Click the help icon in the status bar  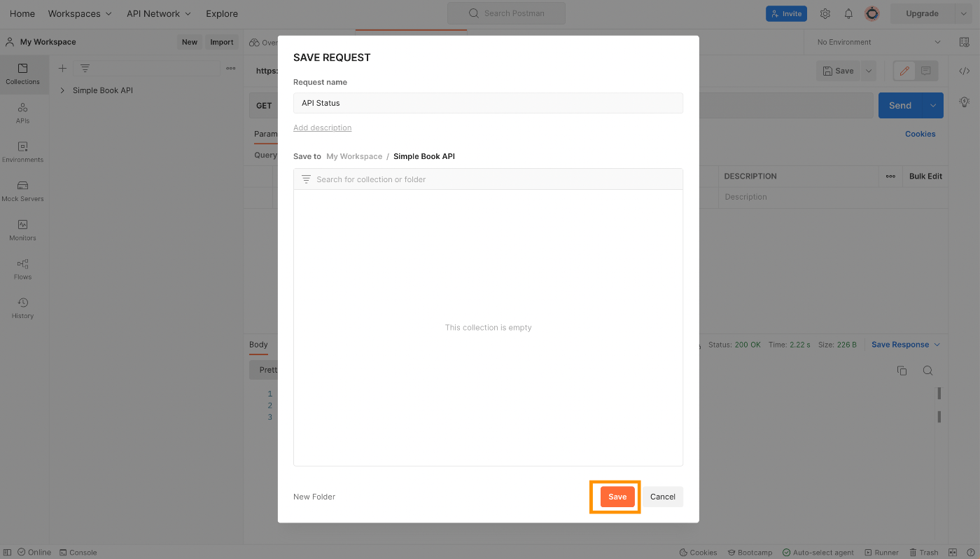click(969, 552)
